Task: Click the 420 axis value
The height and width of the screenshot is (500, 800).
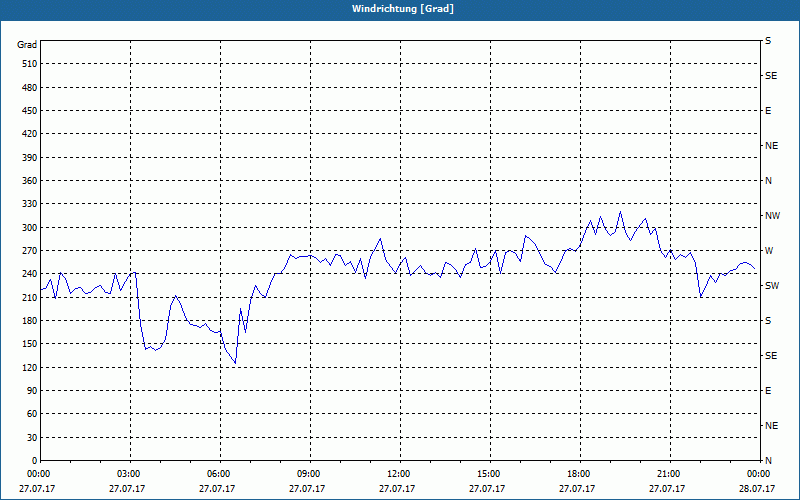Action: pos(30,134)
